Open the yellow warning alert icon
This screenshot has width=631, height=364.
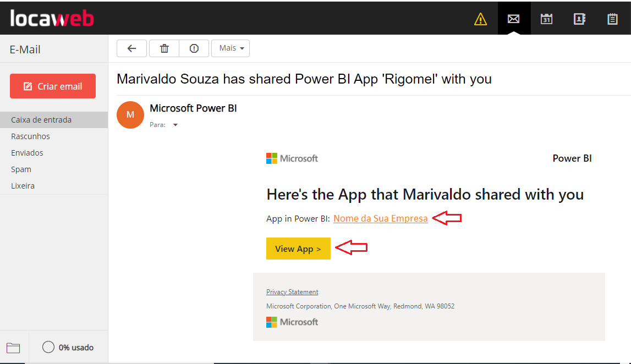tap(480, 19)
